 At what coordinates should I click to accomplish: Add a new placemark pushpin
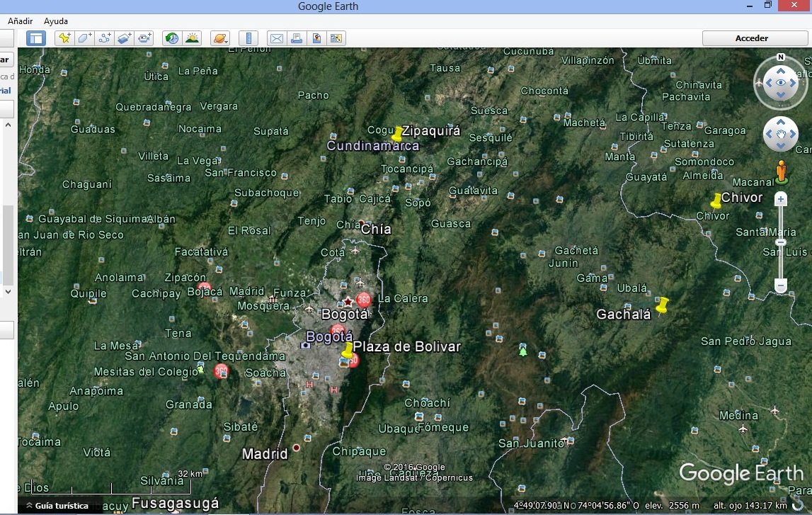[64, 38]
